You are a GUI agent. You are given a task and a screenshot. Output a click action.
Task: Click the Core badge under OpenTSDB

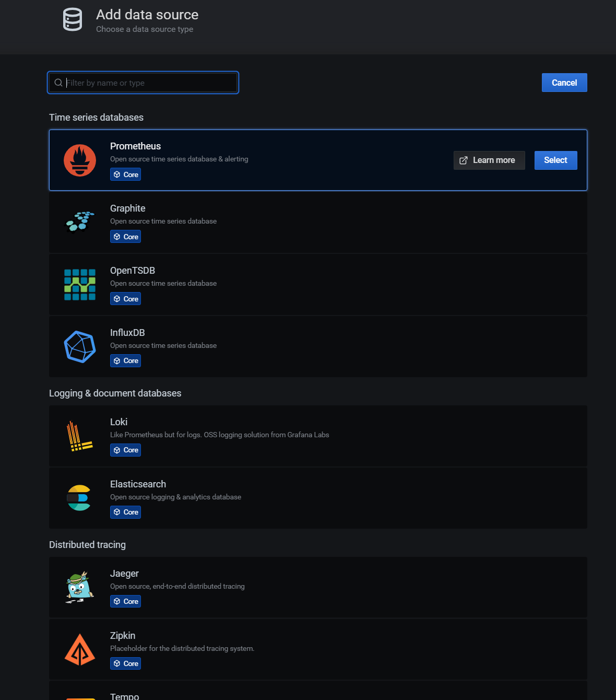click(125, 299)
